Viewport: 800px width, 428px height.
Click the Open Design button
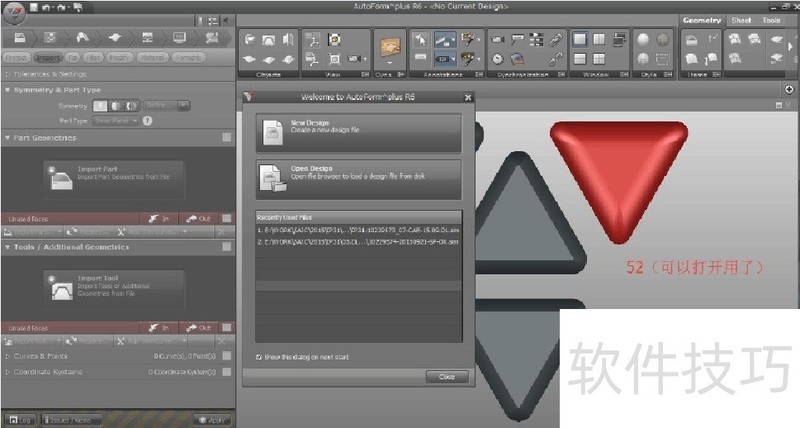[x=358, y=180]
